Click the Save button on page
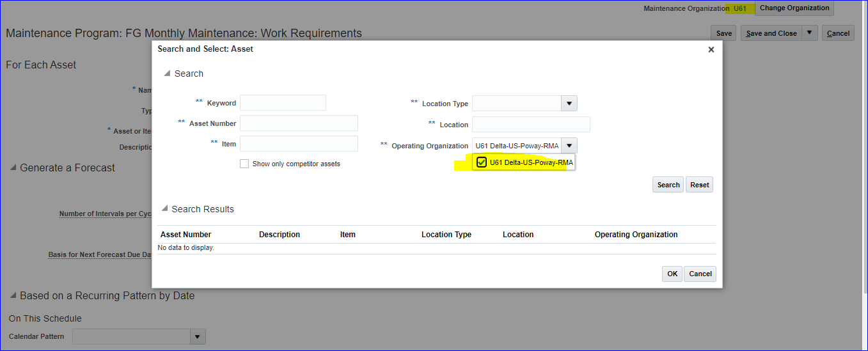Image resolution: width=868 pixels, height=351 pixels. pos(724,33)
